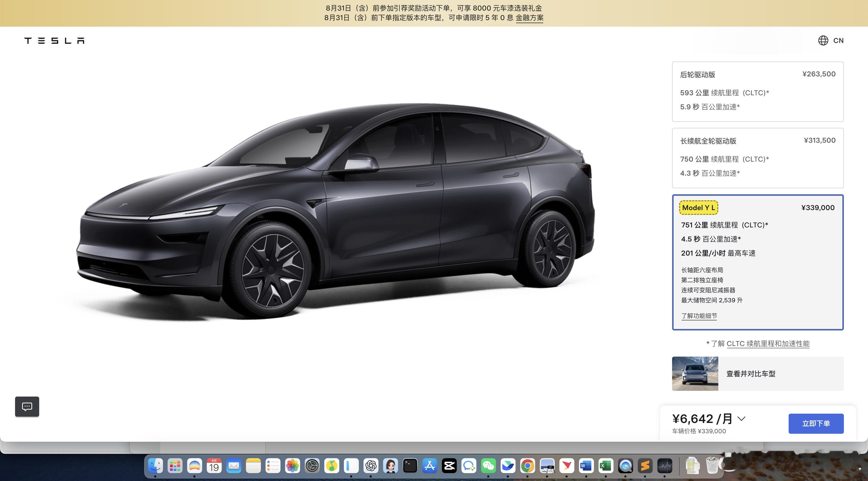
Task: Select the 长续航全轮驱动版 ¥313,500 option
Action: 758,158
